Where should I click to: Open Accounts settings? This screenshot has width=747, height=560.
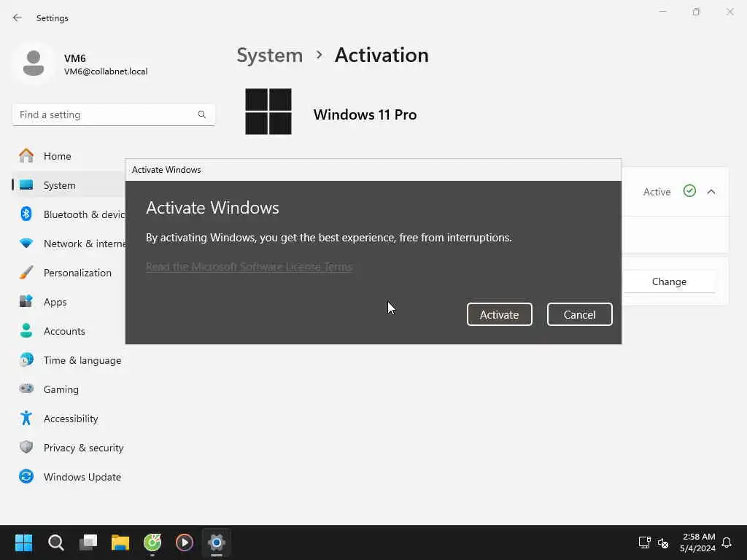69,331
